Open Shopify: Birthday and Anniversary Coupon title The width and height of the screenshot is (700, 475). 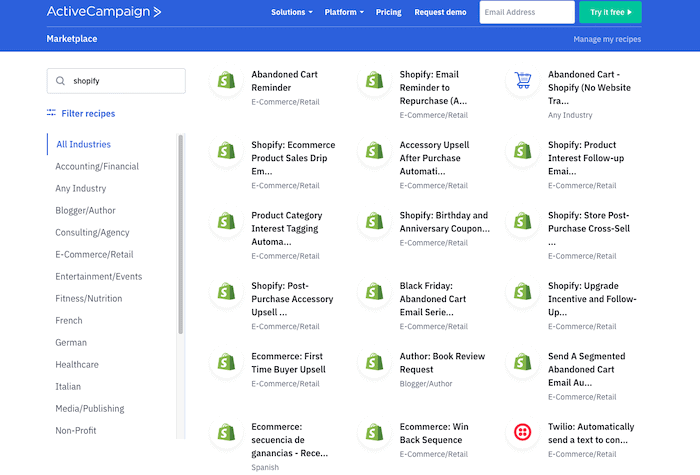point(445,222)
